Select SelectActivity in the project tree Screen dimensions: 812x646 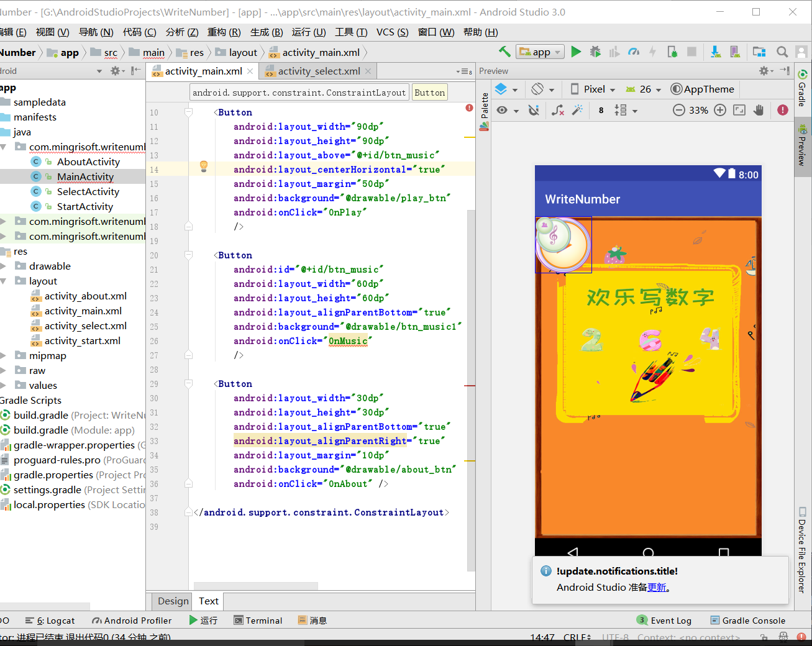tap(88, 191)
